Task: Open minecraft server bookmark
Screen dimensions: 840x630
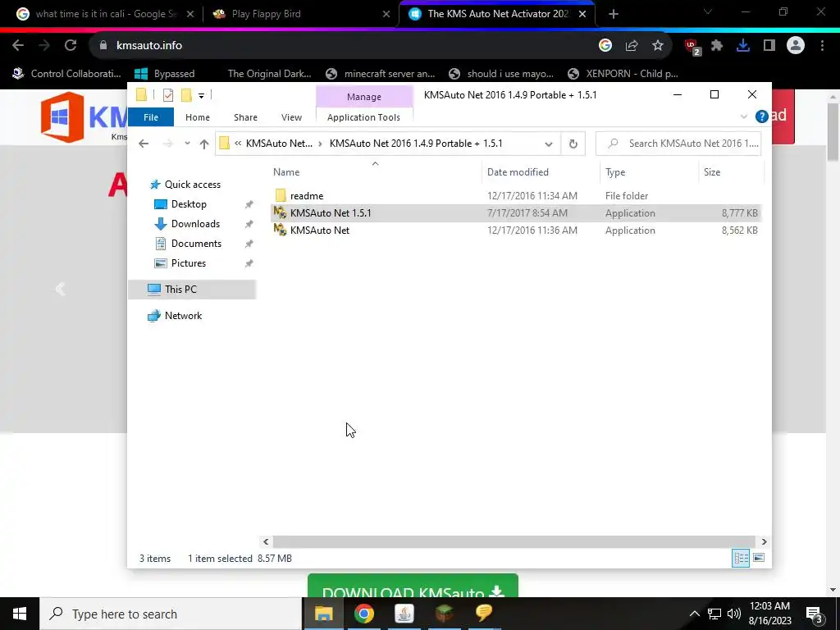Action: point(381,73)
